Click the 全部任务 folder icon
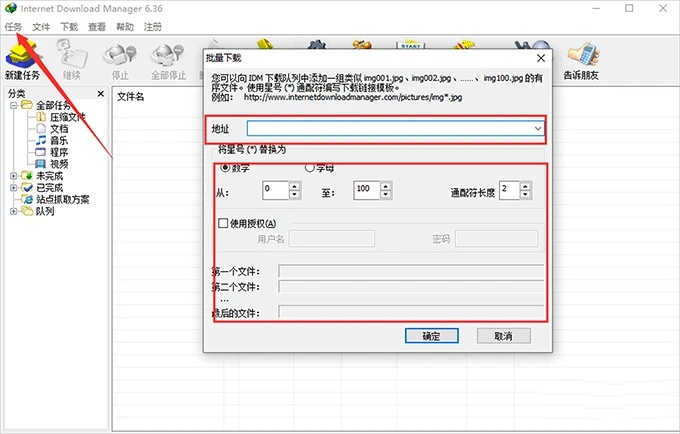This screenshot has height=434, width=680. point(27,105)
